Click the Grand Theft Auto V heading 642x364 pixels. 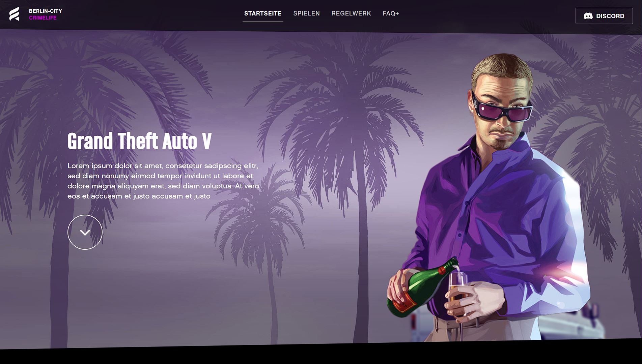(x=139, y=141)
